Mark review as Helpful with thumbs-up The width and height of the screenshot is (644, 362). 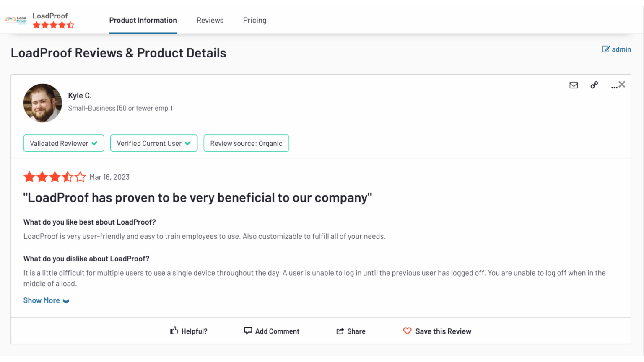pos(189,331)
